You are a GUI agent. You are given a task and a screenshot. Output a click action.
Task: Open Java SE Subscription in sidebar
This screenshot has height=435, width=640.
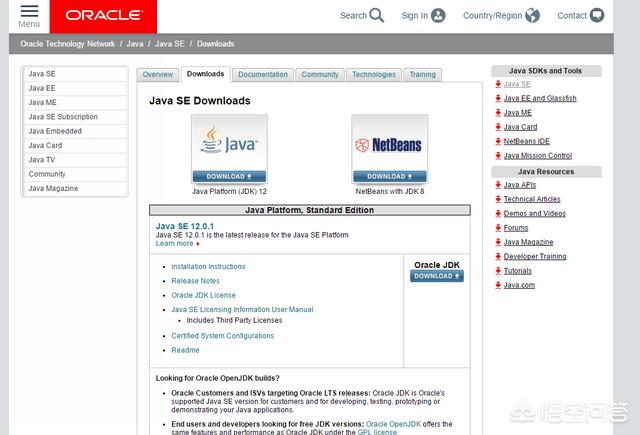click(x=76, y=117)
